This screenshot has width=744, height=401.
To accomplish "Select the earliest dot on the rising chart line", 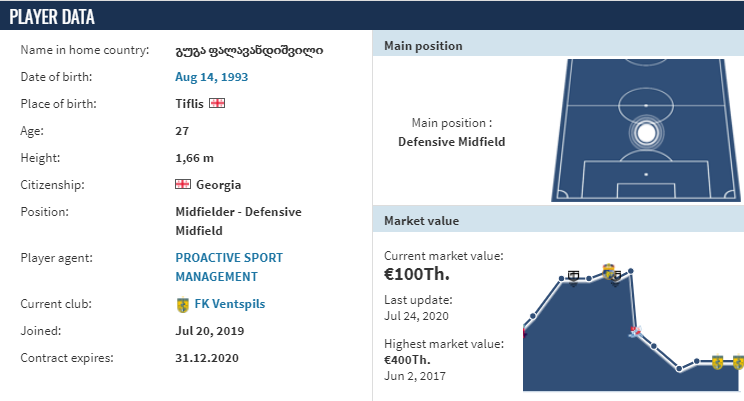I will pyautogui.click(x=533, y=316).
